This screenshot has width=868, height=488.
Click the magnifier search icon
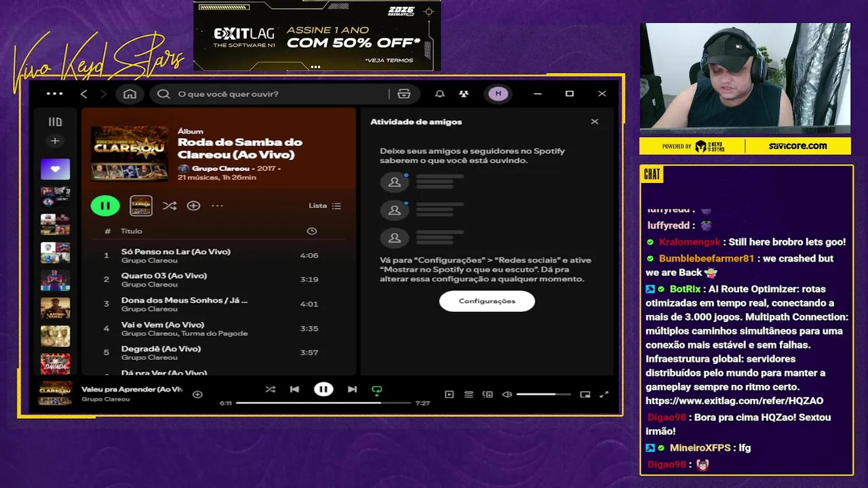coord(163,94)
